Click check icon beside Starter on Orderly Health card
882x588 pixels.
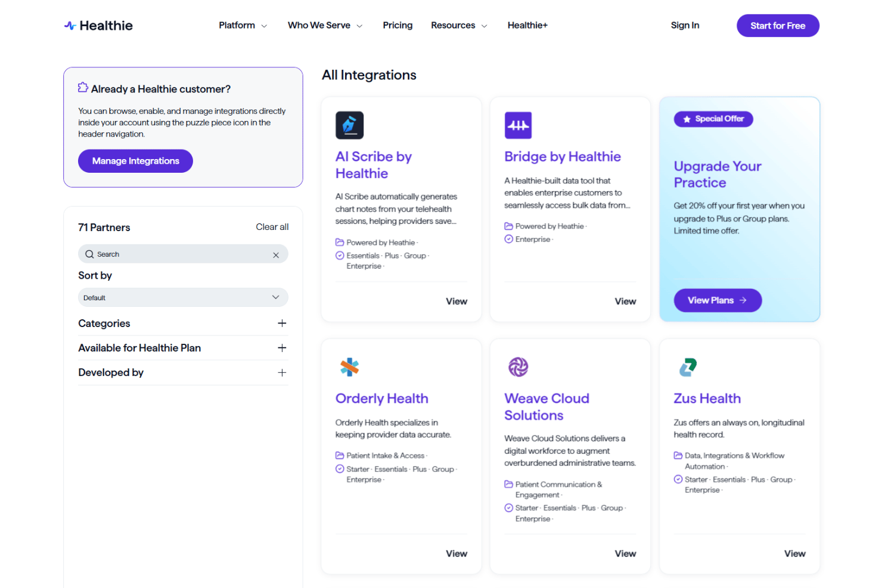coord(340,469)
